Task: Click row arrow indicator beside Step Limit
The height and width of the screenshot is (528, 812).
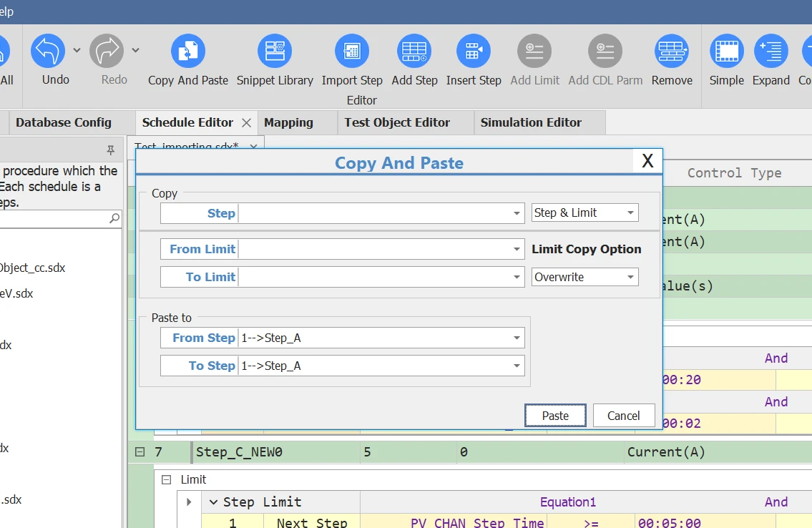Action: [189, 502]
